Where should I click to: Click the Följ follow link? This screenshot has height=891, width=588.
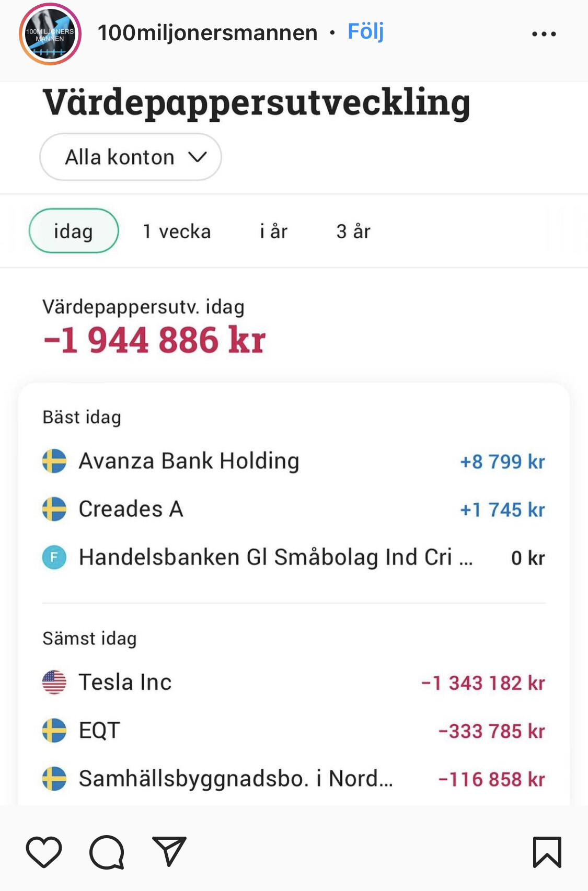pos(365,32)
